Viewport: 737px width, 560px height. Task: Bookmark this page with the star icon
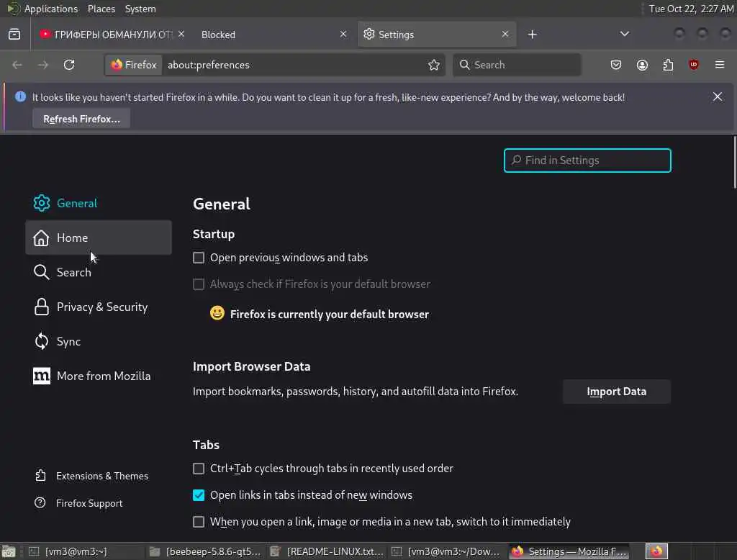pyautogui.click(x=434, y=65)
